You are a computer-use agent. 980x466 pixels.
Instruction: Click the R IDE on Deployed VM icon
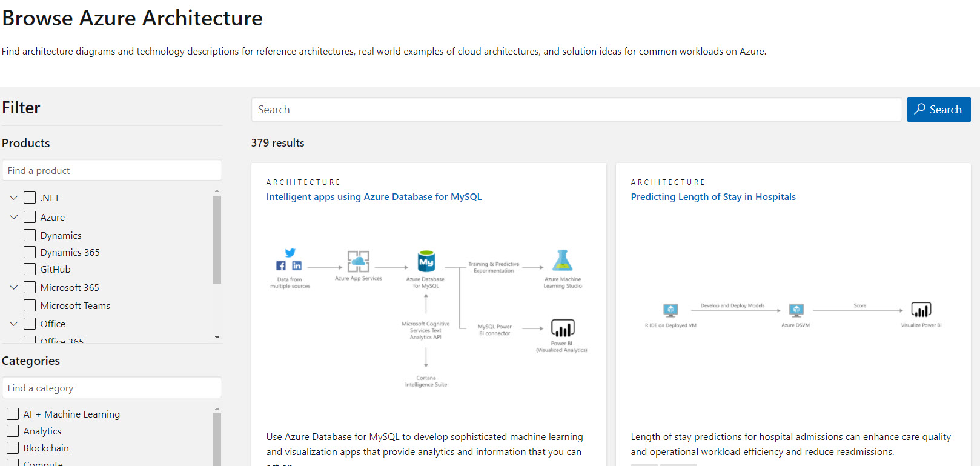[x=670, y=310]
